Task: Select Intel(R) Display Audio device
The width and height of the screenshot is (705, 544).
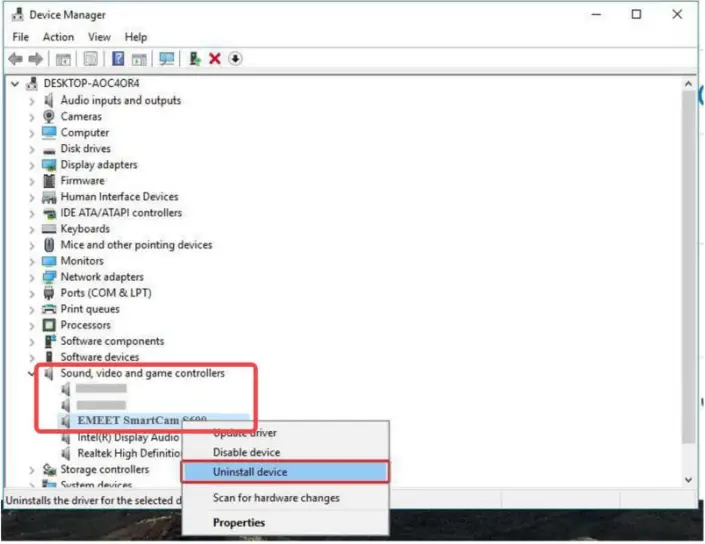Action: pos(128,437)
